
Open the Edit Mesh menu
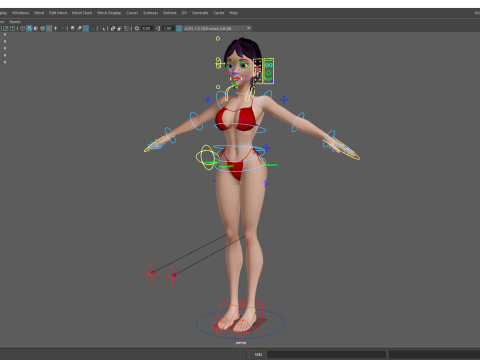tap(58, 13)
